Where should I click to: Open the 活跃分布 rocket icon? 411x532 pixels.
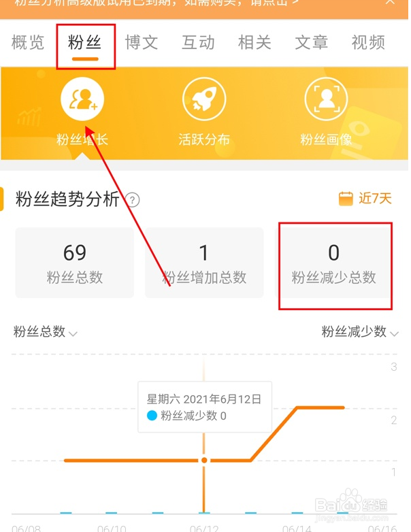coord(204,99)
